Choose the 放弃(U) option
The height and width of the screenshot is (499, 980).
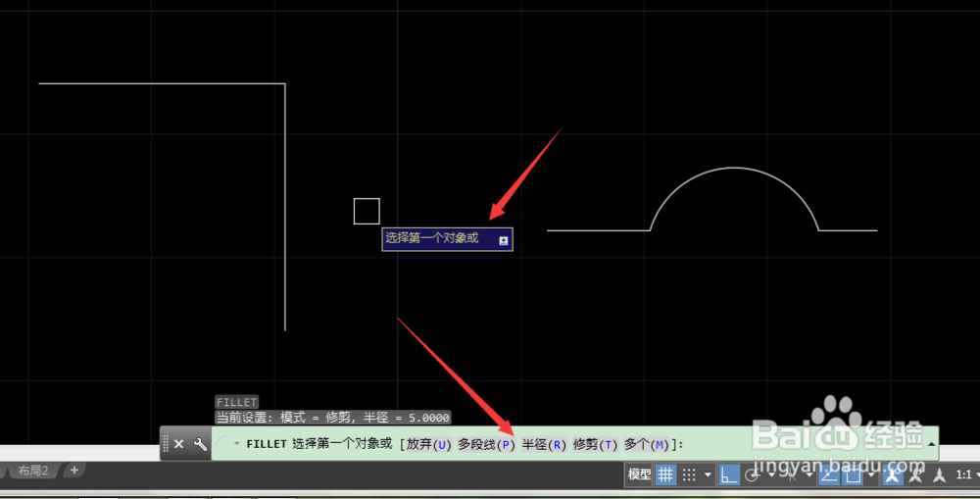[429, 445]
